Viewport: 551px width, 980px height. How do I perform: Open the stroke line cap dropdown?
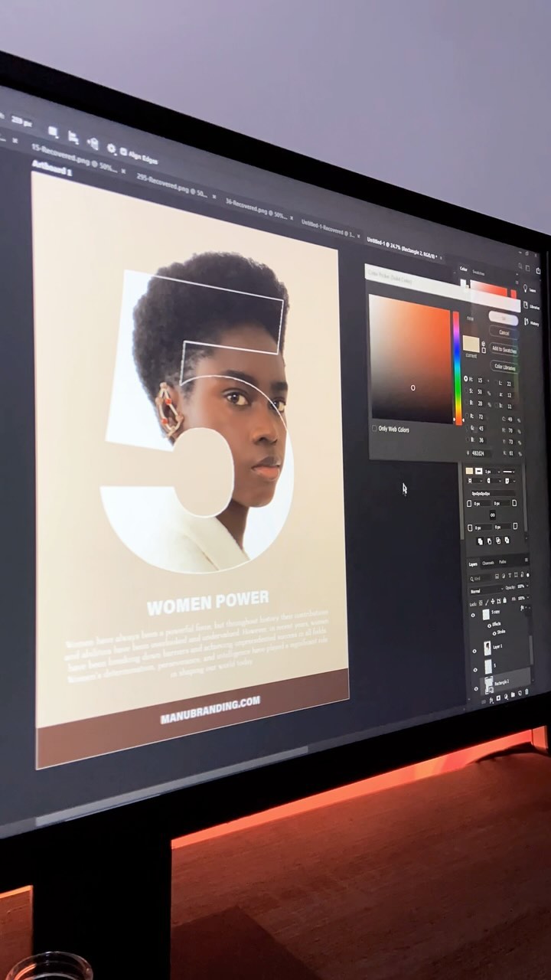coord(493,481)
